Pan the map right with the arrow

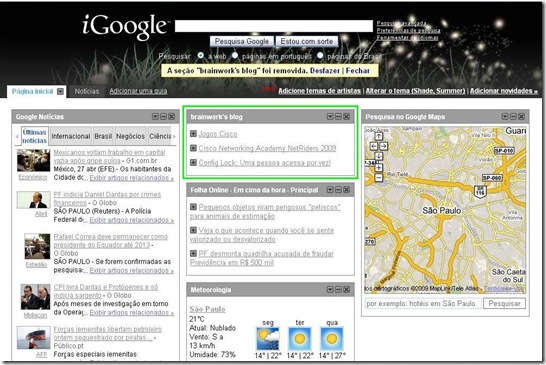pos(383,146)
